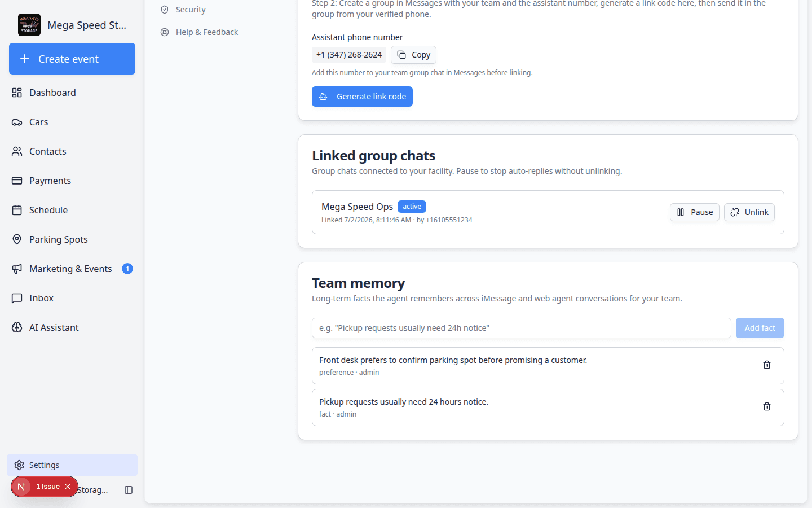Click the lifebuoy Help & Feedback icon

(x=165, y=32)
